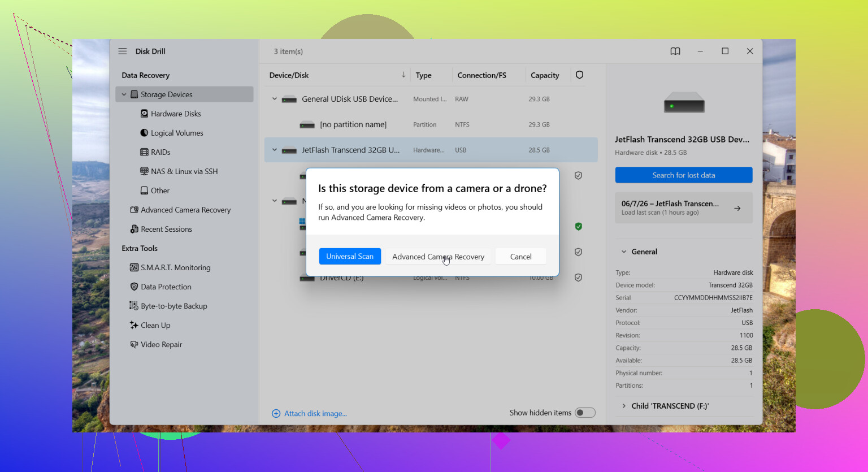Click the disk icon beside General UDisk USB Device
The width and height of the screenshot is (868, 472).
tap(289, 99)
